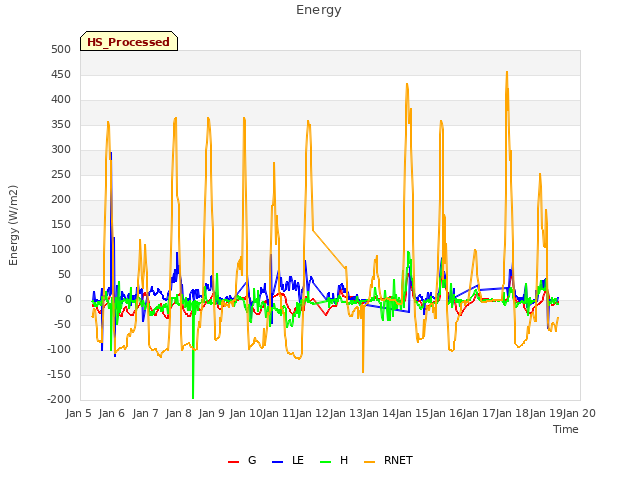
Task: Click the RNET peak near 450 on Jan 18
Action: point(507,73)
